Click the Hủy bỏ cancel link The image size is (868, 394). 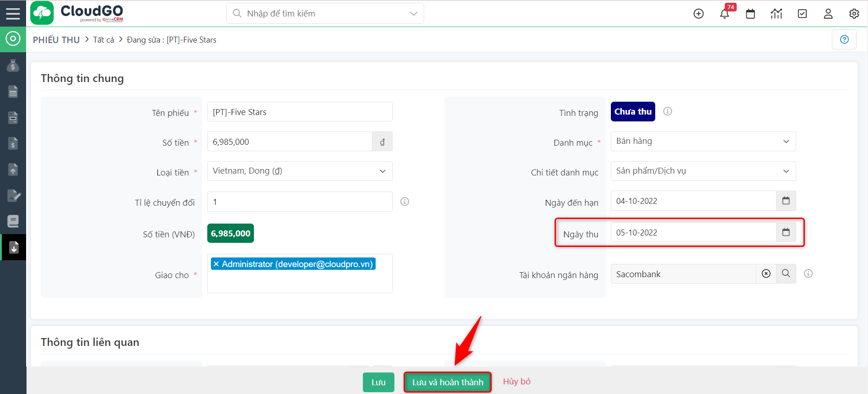tap(517, 382)
